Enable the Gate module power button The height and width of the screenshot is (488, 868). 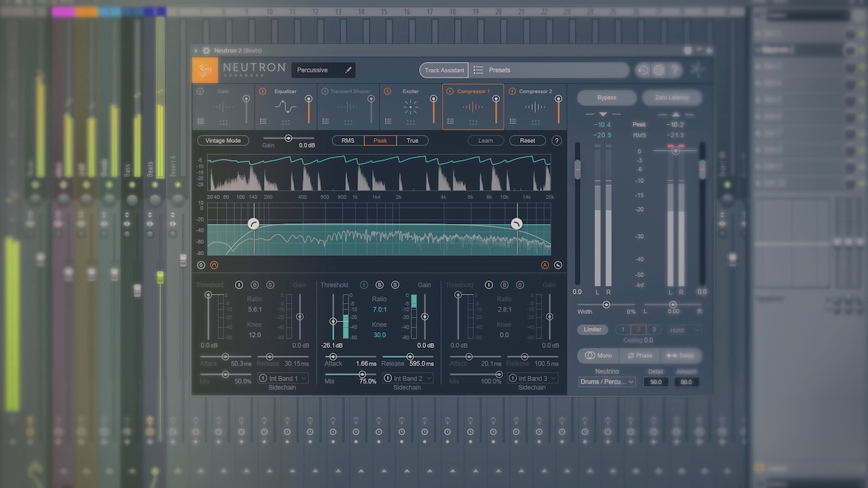tap(200, 91)
